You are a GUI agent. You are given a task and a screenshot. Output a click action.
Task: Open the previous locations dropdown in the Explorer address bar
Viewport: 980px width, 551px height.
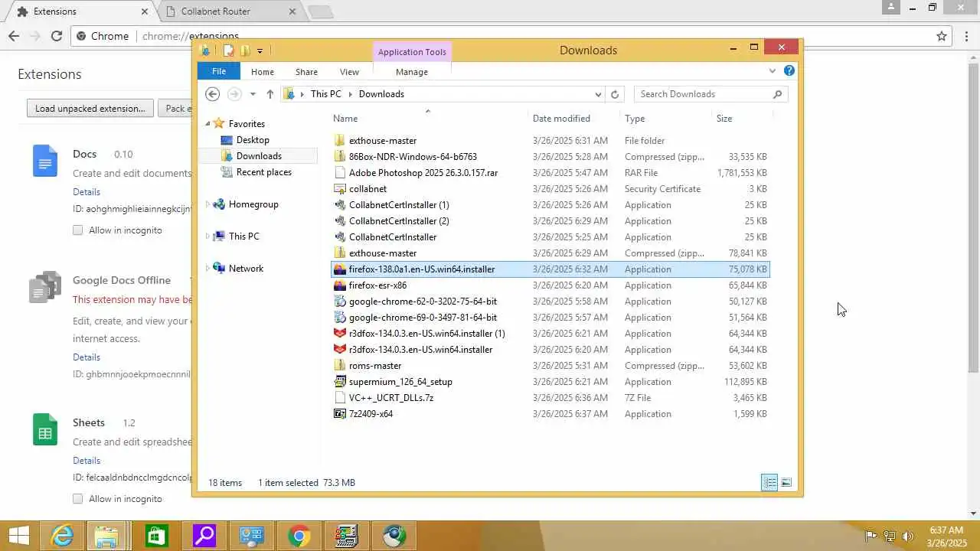[x=598, y=94]
